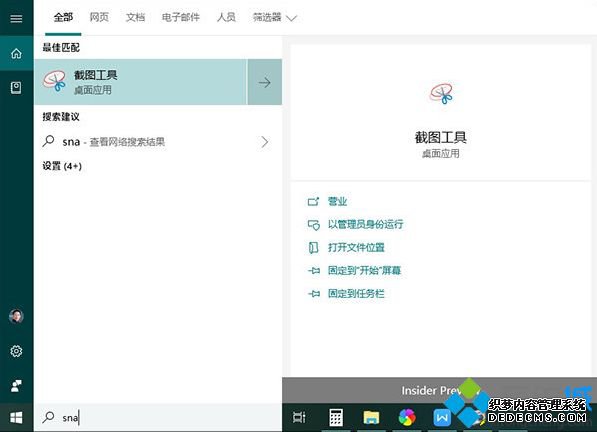The width and height of the screenshot is (597, 432).
Task: Choose 打开文件位置
Action: click(x=346, y=247)
